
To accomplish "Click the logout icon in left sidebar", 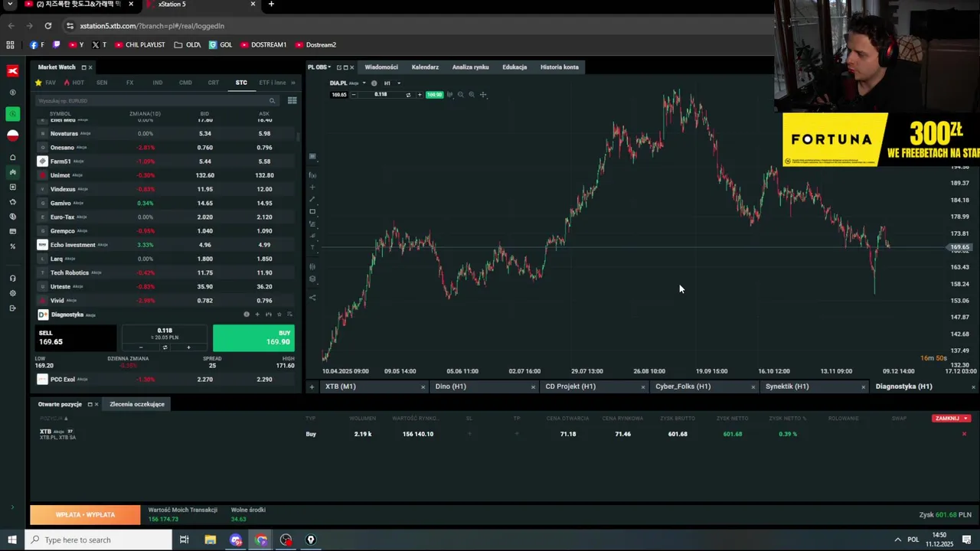I will pos(12,308).
